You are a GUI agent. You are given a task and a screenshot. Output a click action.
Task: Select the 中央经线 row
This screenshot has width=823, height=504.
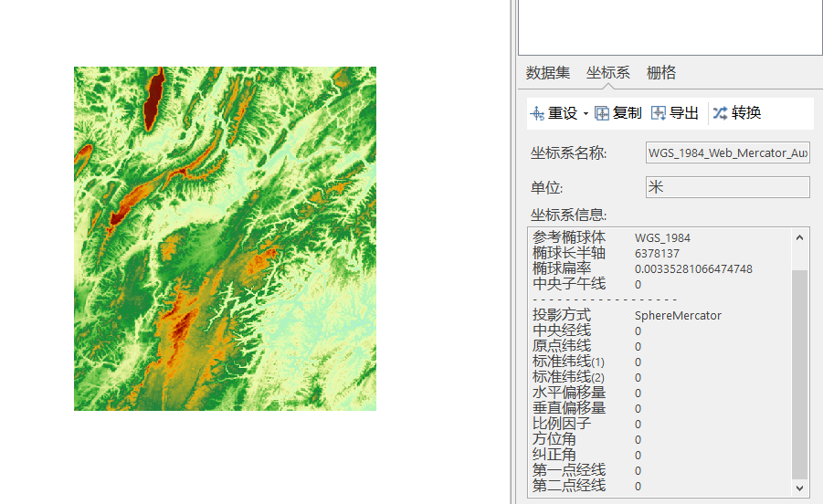660,331
